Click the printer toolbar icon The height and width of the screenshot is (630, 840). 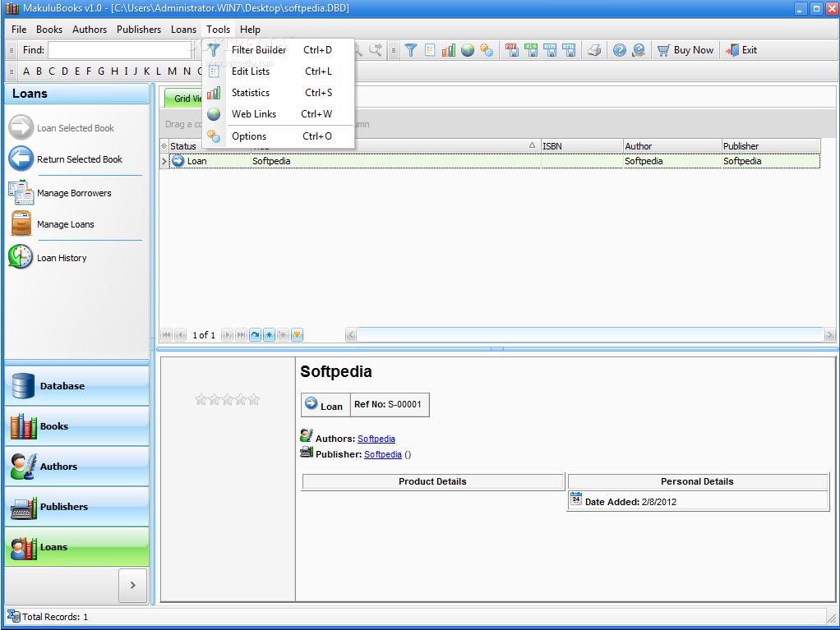click(593, 50)
